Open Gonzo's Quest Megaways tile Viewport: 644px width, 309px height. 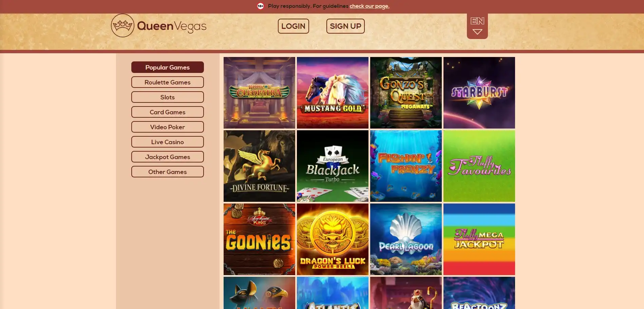(406, 93)
